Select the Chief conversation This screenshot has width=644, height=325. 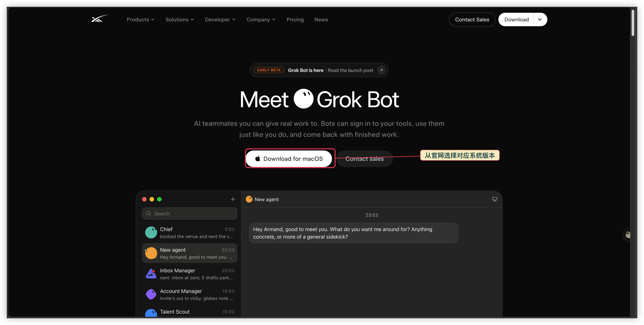(190, 233)
